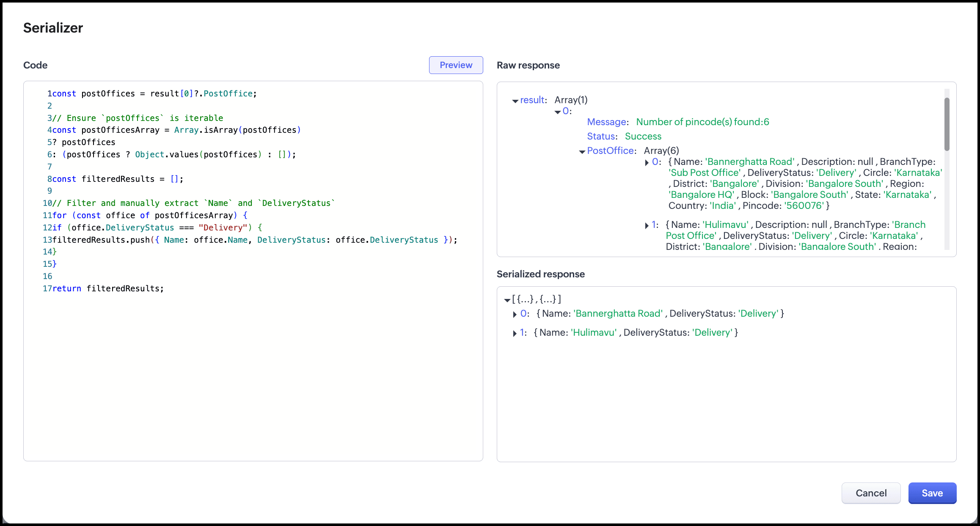Viewport: 980px width, 526px height.
Task: Collapse the PostOffice Array(6) node
Action: (x=582, y=152)
